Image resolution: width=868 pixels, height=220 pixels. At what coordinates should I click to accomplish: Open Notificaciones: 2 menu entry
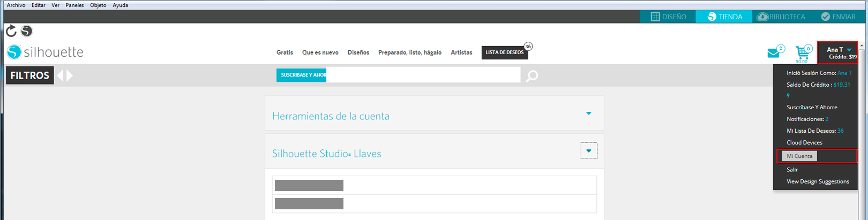click(x=807, y=119)
